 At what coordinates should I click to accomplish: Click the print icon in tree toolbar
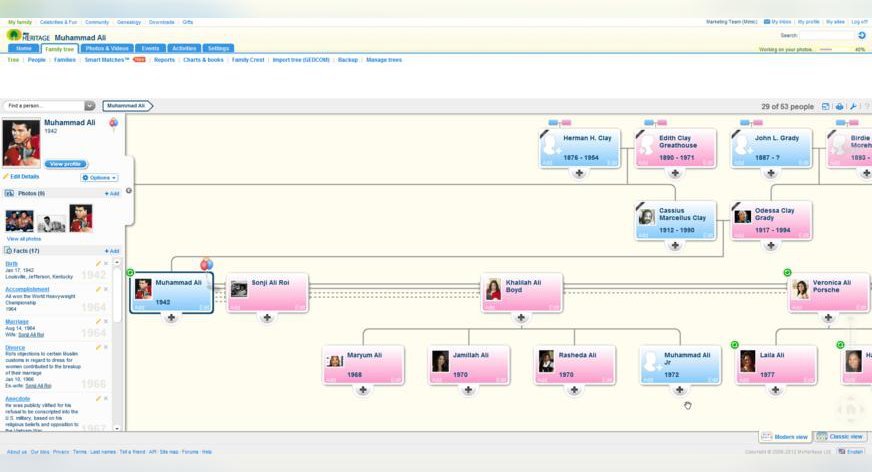pyautogui.click(x=839, y=106)
